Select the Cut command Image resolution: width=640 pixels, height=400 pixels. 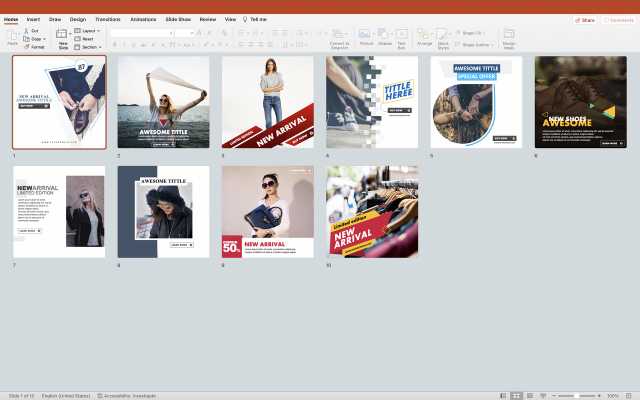pyautogui.click(x=35, y=30)
